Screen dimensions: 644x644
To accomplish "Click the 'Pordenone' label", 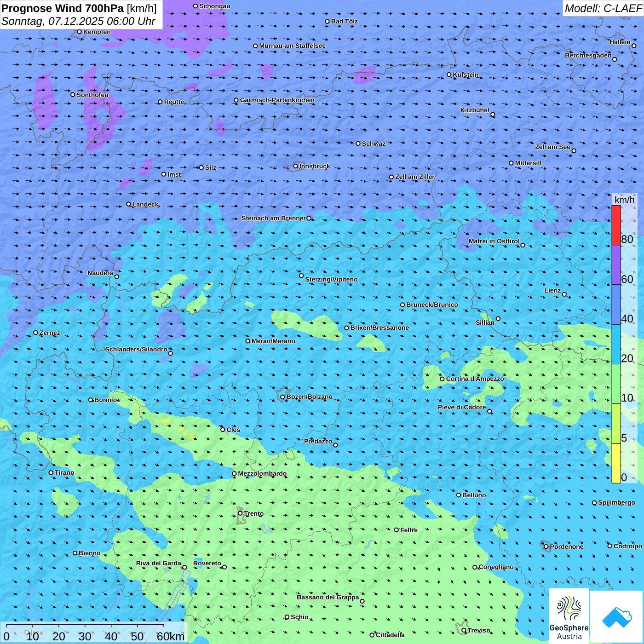I will (x=567, y=546).
